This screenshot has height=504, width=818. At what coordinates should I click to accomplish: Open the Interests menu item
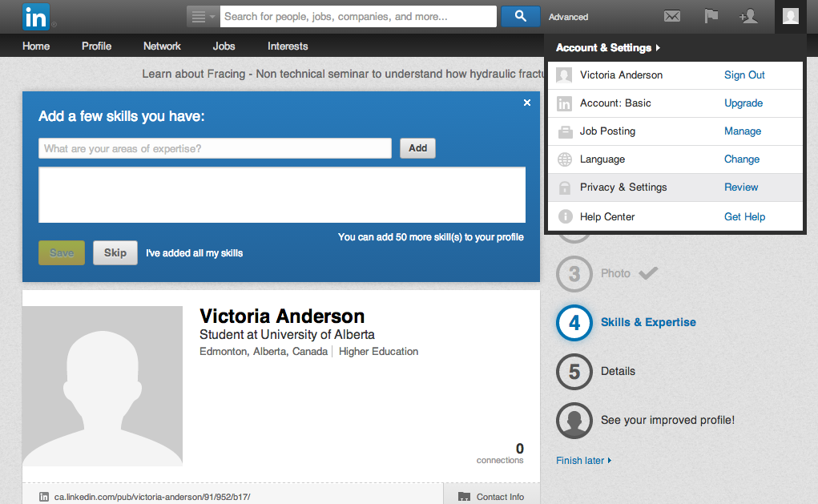click(288, 46)
